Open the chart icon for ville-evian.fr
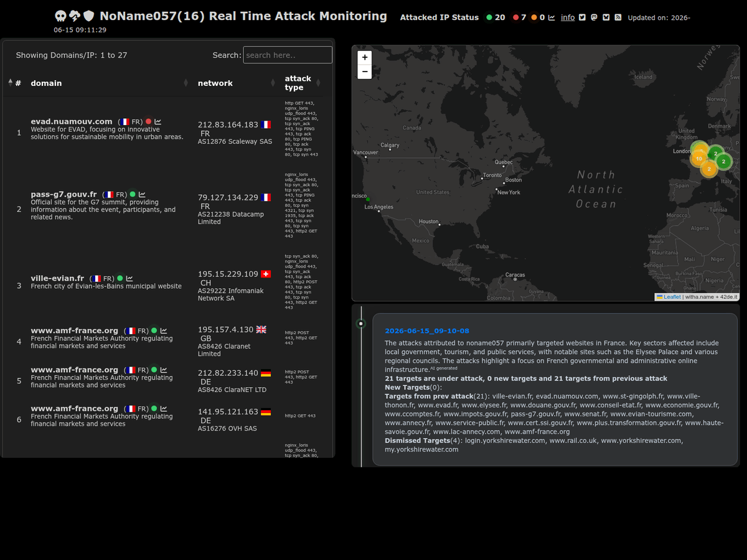Viewport: 747px width, 560px height. [x=129, y=279]
